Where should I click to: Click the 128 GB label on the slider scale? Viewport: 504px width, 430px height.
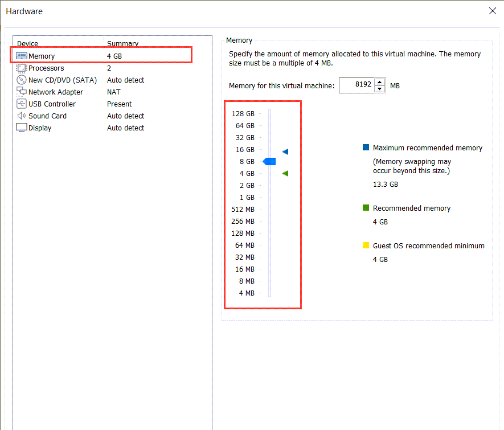click(243, 114)
